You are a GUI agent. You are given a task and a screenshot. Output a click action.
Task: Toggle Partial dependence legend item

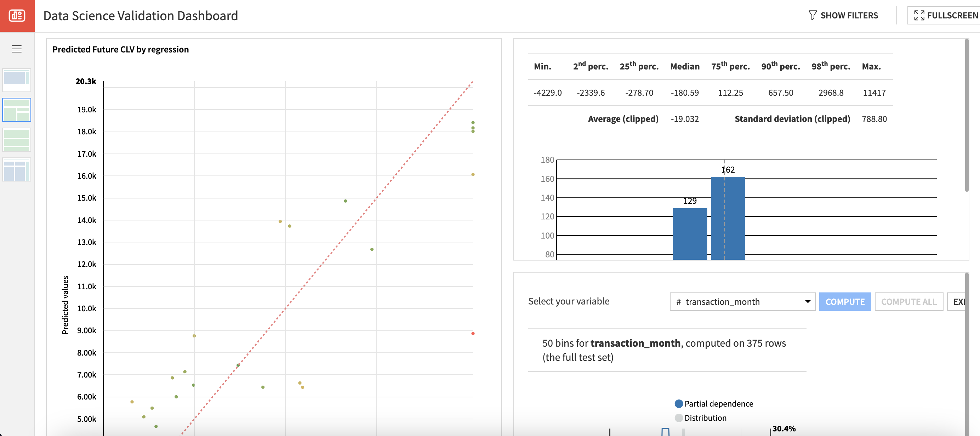[x=714, y=403]
